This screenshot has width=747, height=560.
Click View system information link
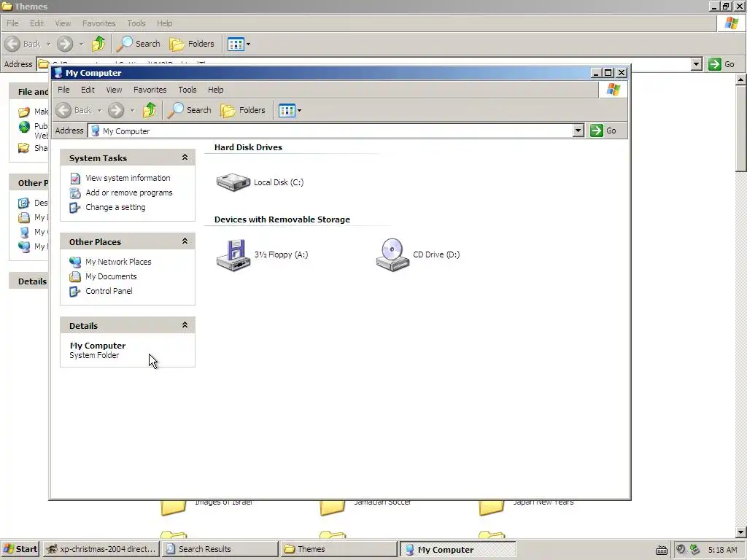(x=128, y=178)
